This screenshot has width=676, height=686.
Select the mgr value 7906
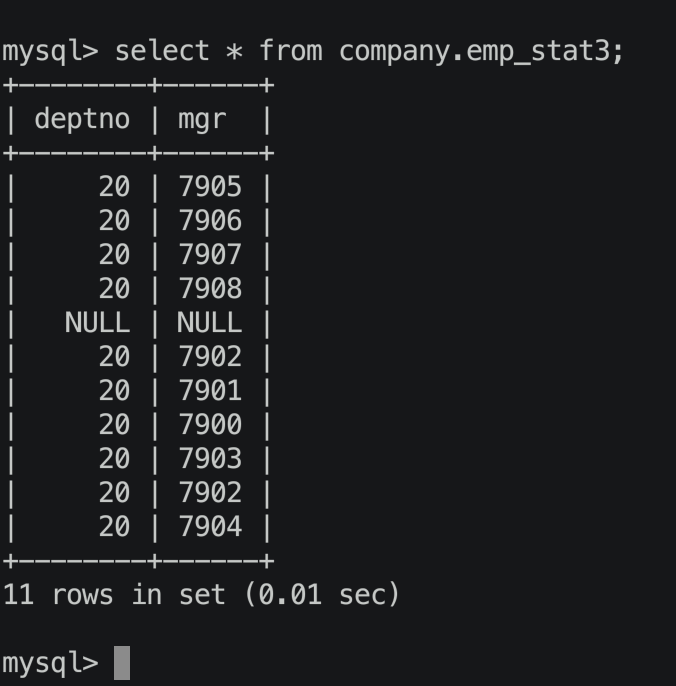pyautogui.click(x=210, y=220)
